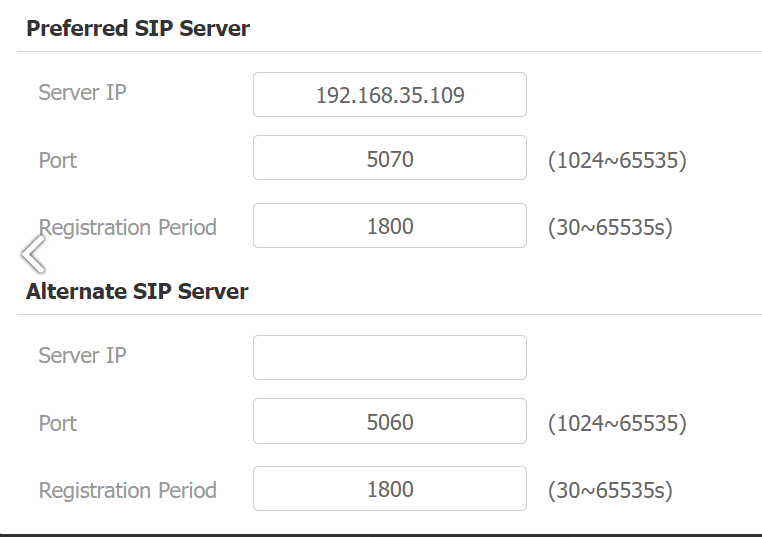Click the Server IP label under Alternate SIP Server
Viewport: 762px width, 537px height.
point(82,355)
